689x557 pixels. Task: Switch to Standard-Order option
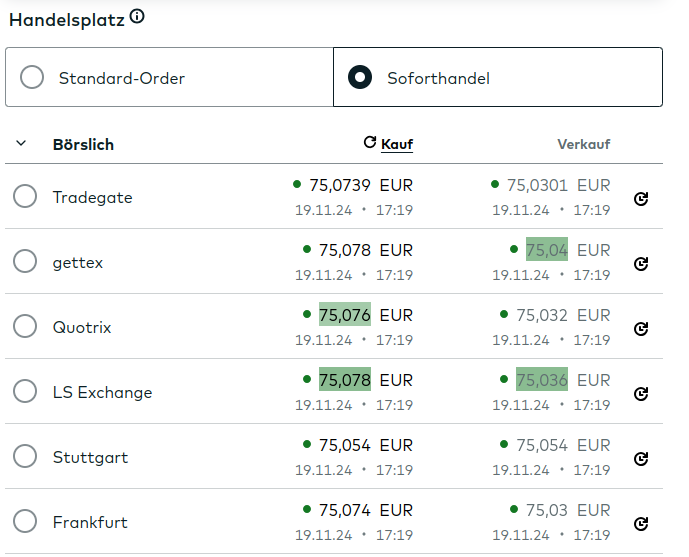[32, 77]
